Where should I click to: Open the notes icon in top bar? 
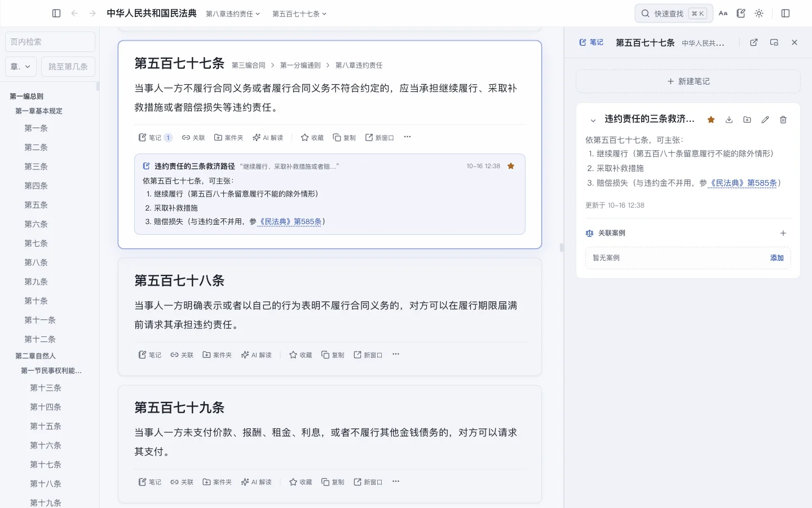[x=741, y=14]
